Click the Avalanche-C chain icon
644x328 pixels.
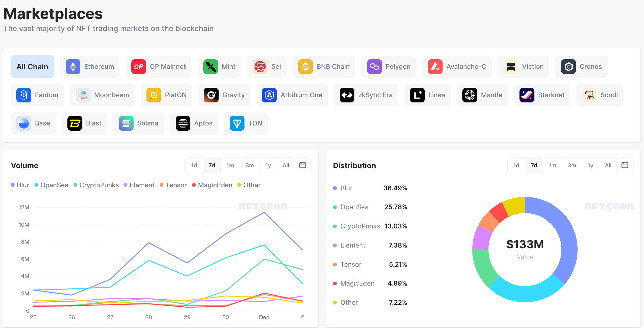coord(434,66)
